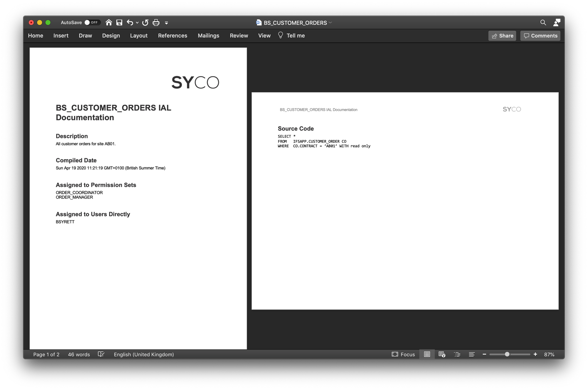
Task: Click the Home icon in title bar
Action: 109,23
